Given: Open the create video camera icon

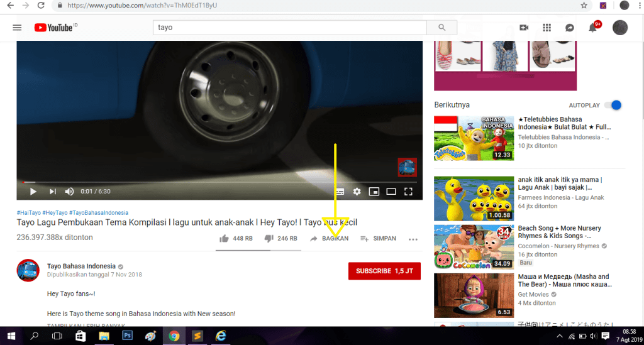Looking at the screenshot, I should point(524,28).
